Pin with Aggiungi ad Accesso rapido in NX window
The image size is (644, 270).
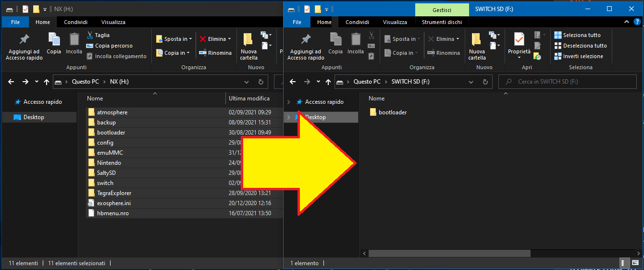24,47
